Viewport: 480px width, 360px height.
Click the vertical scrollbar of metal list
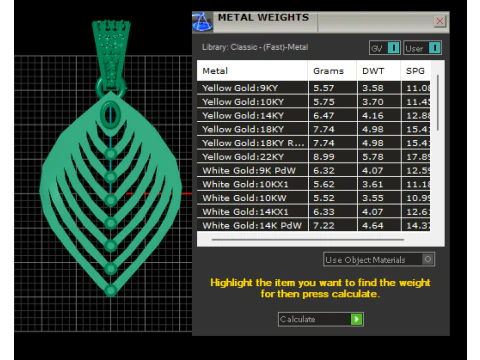tap(438, 103)
